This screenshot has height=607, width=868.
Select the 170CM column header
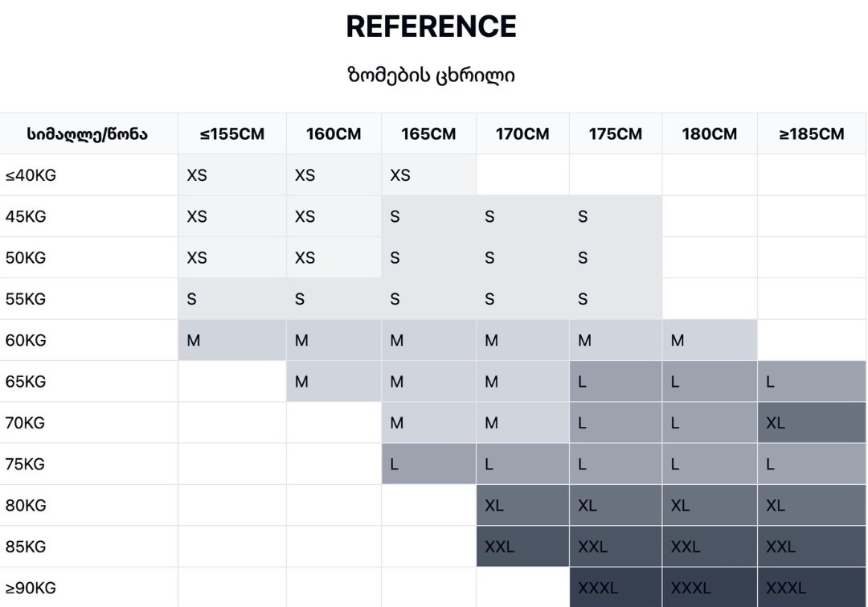[522, 134]
